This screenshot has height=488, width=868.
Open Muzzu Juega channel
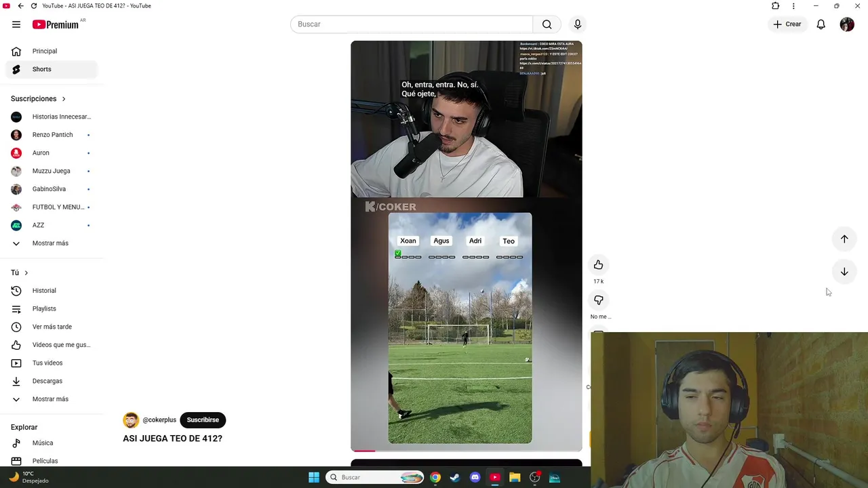coord(52,171)
